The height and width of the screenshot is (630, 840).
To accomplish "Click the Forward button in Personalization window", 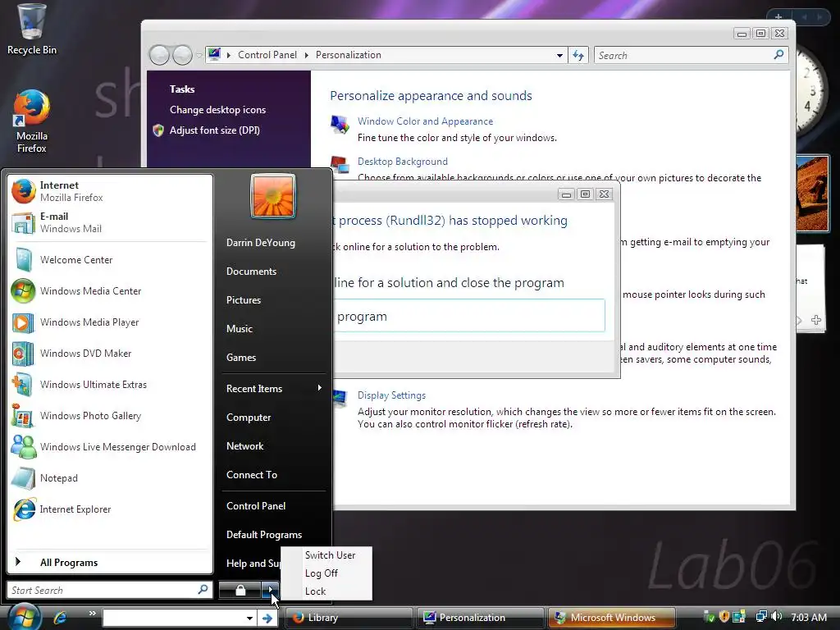I will click(x=182, y=55).
